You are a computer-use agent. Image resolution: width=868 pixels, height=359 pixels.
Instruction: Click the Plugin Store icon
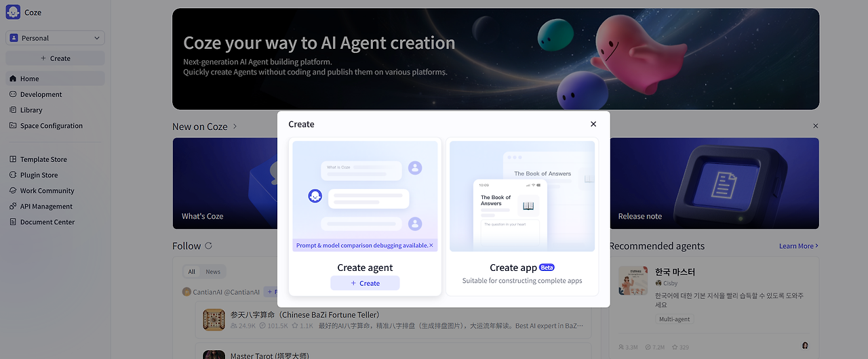tap(13, 175)
